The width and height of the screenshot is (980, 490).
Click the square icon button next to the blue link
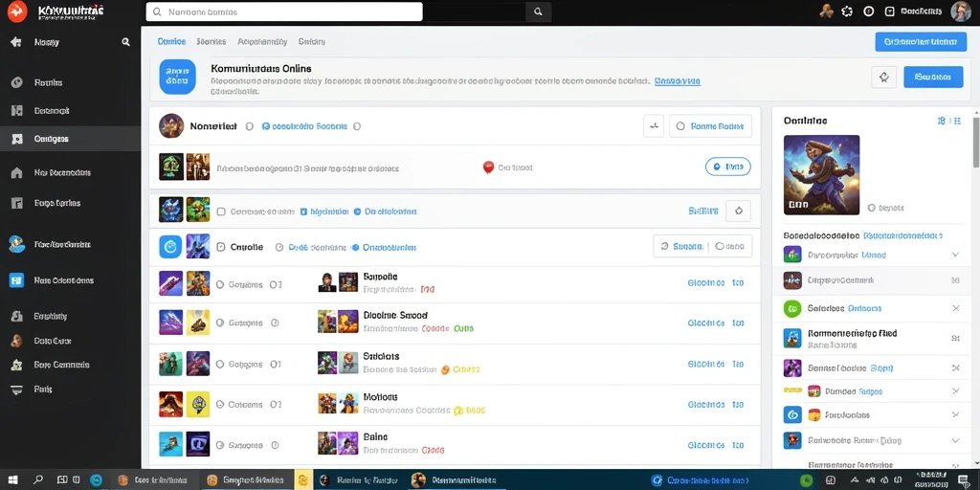[738, 212]
